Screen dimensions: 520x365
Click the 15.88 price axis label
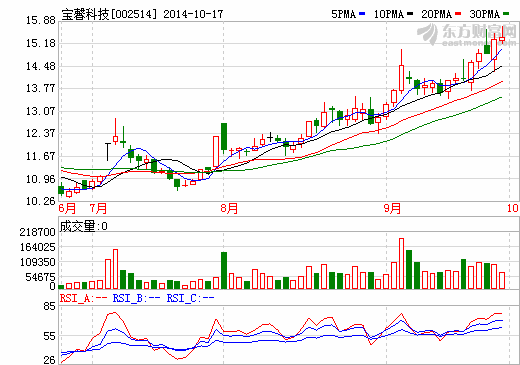point(41,21)
